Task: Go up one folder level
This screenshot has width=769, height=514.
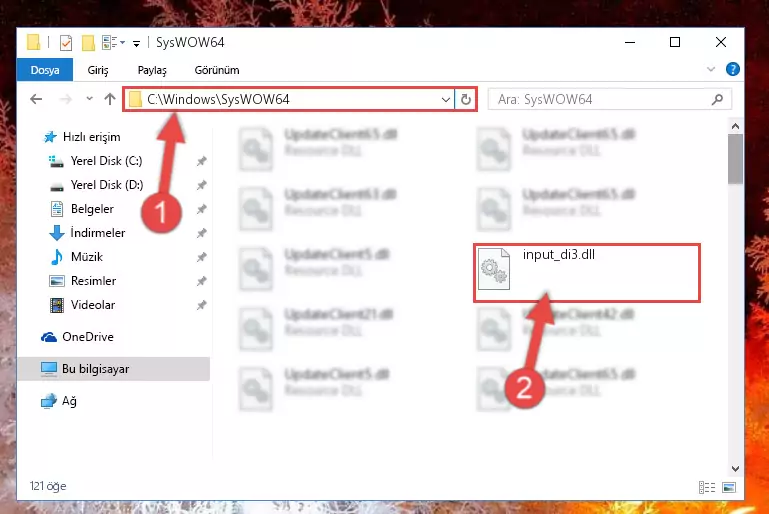Action: 110,100
